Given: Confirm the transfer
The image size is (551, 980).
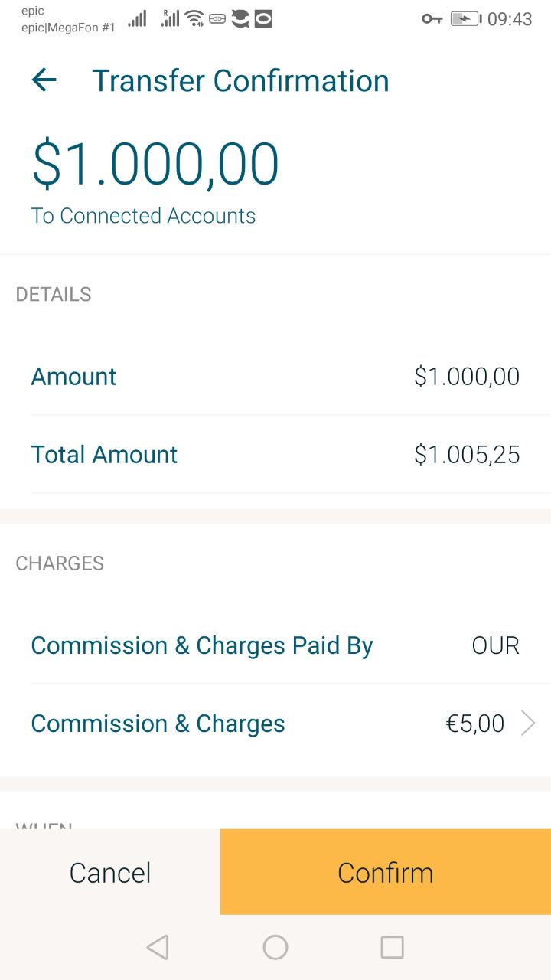Looking at the screenshot, I should (x=386, y=872).
